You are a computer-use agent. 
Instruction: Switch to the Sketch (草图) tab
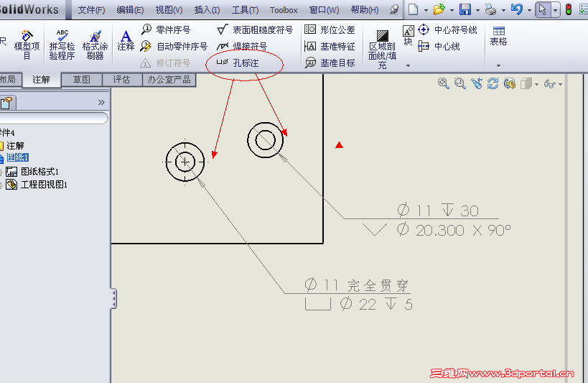pyautogui.click(x=81, y=80)
